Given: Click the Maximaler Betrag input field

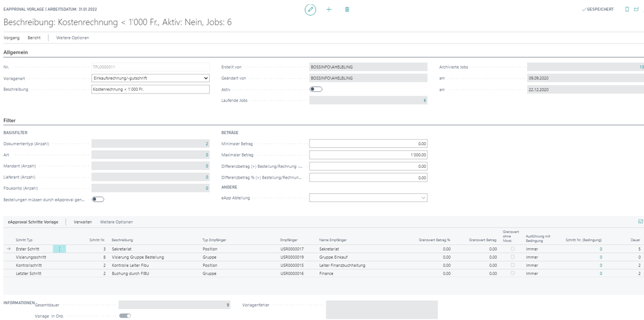Looking at the screenshot, I should [368, 155].
